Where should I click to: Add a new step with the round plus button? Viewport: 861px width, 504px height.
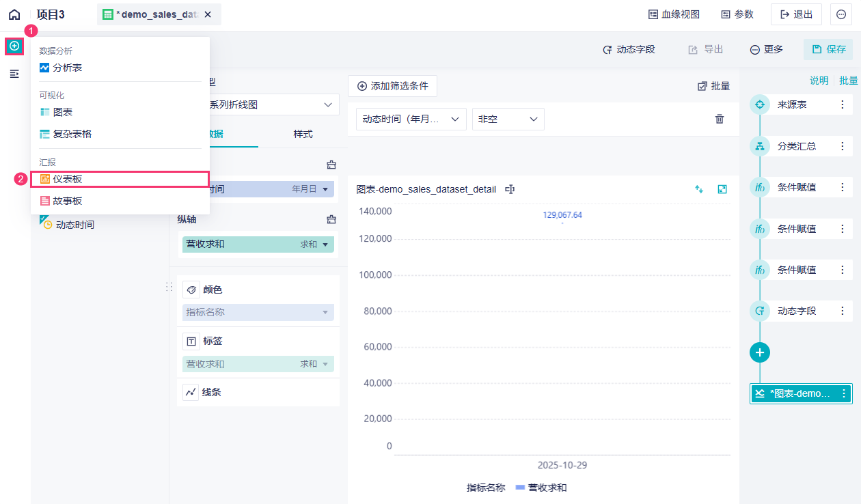(760, 352)
